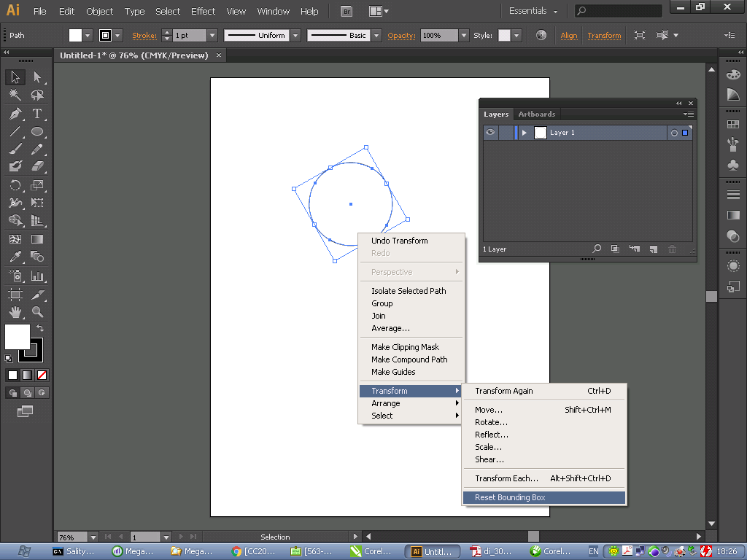Select the Pen tool
This screenshot has height=560, width=747.
coord(15,114)
